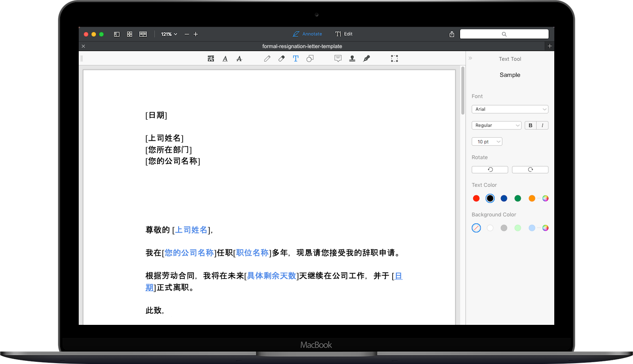Choose red text color
This screenshot has height=364, width=633.
click(476, 198)
